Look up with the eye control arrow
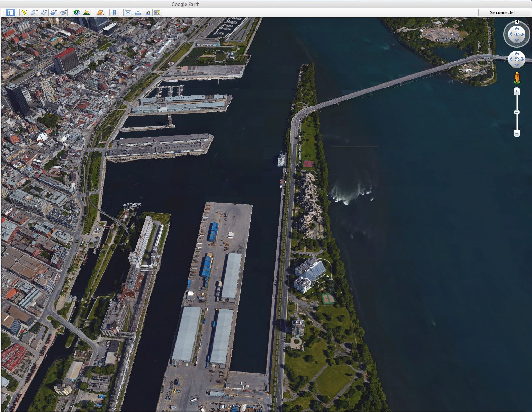The image size is (532, 412). pyautogui.click(x=517, y=28)
